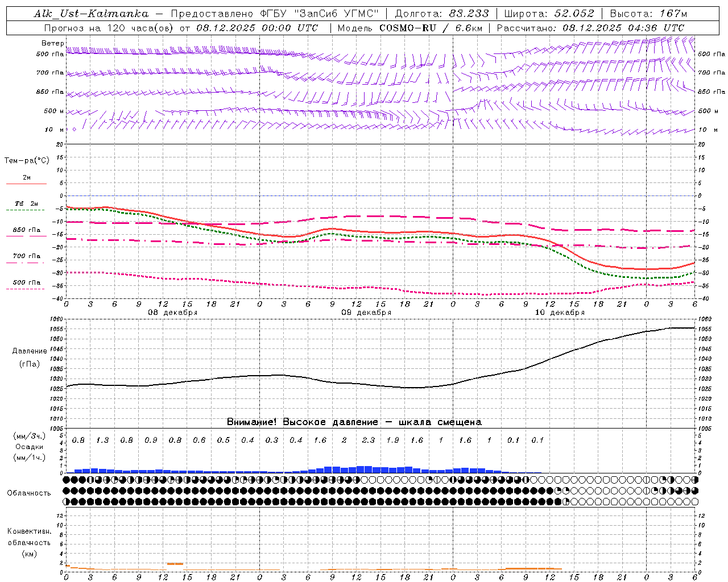Click the precipitation value 0.3
The width and height of the screenshot is (728, 582).
click(x=272, y=440)
